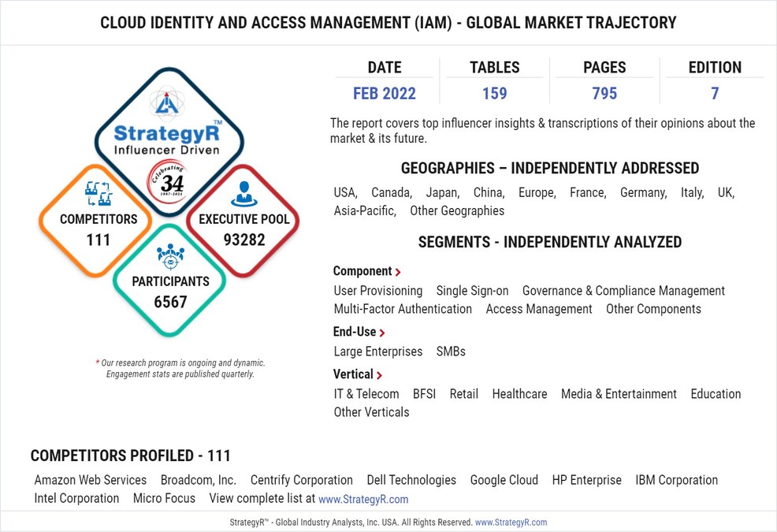Click the Cloud IAM Global Market Trajectory title
This screenshot has width=777, height=532.
tap(388, 23)
